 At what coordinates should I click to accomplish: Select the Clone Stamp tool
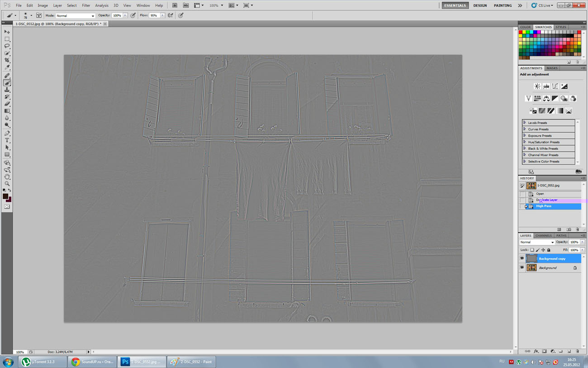(x=7, y=90)
